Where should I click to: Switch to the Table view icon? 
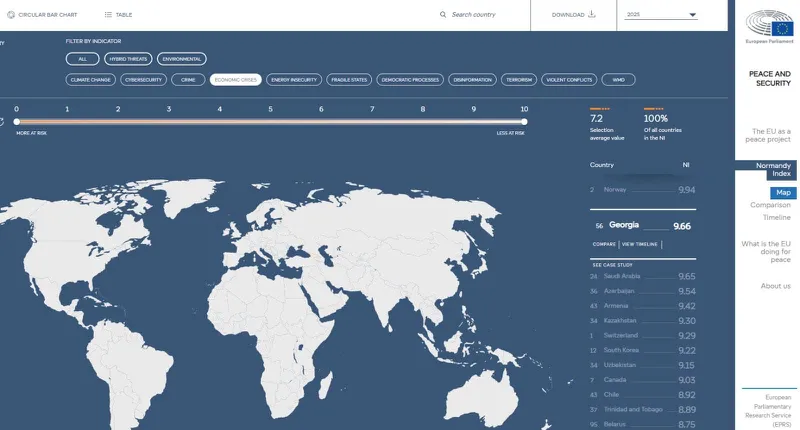tap(108, 15)
